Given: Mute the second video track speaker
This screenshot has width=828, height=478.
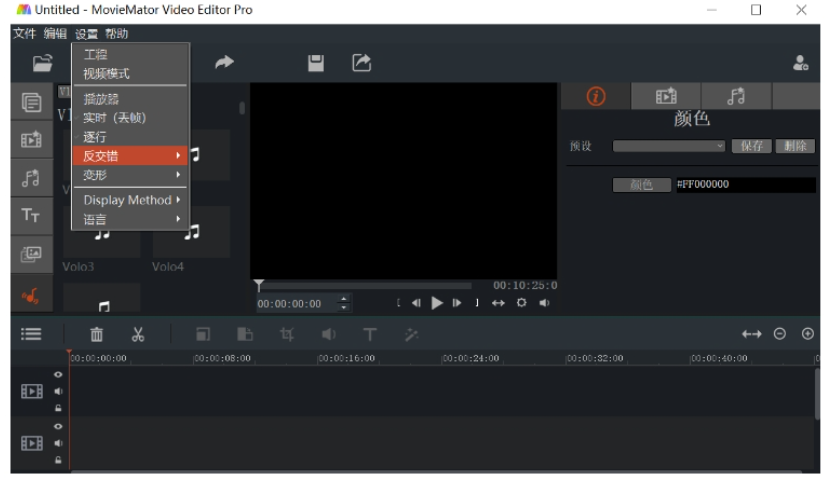Looking at the screenshot, I should (58, 443).
